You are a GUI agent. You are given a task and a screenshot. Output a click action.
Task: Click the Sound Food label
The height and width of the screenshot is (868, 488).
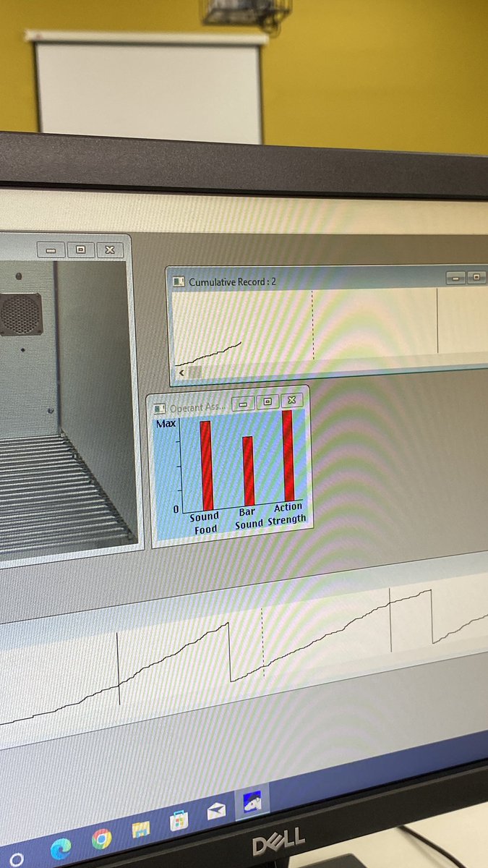pos(205,524)
